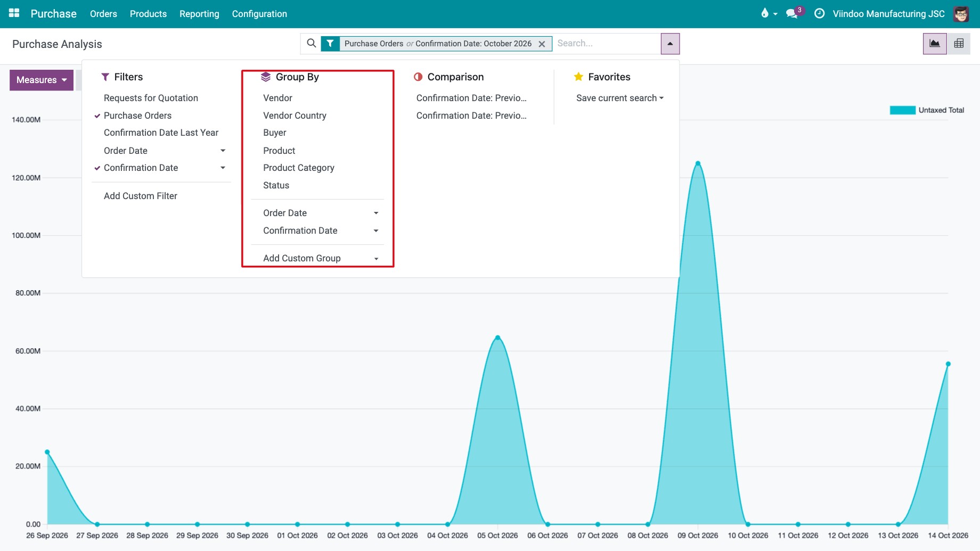Image resolution: width=980 pixels, height=551 pixels.
Task: Open the Measures dropdown button
Action: (x=42, y=80)
